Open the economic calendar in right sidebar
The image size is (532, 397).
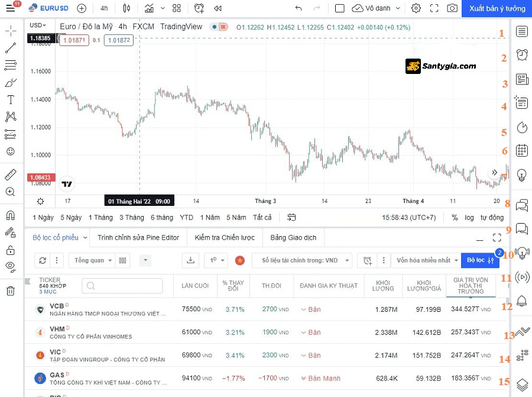point(522,150)
